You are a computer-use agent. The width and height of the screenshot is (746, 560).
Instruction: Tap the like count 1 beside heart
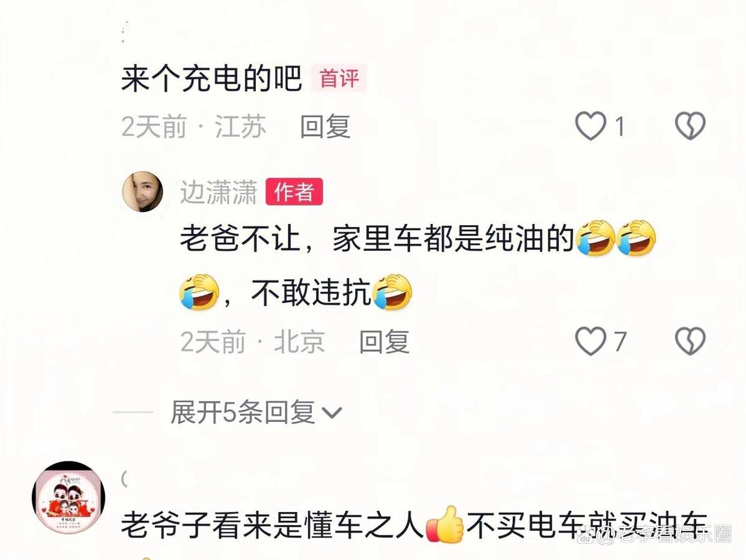(x=619, y=127)
